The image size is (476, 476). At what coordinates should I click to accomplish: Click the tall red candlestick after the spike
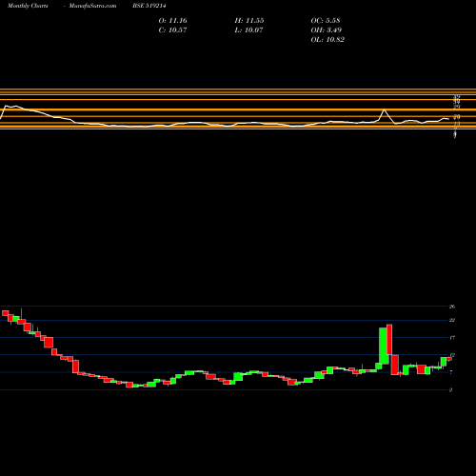pyautogui.click(x=389, y=339)
